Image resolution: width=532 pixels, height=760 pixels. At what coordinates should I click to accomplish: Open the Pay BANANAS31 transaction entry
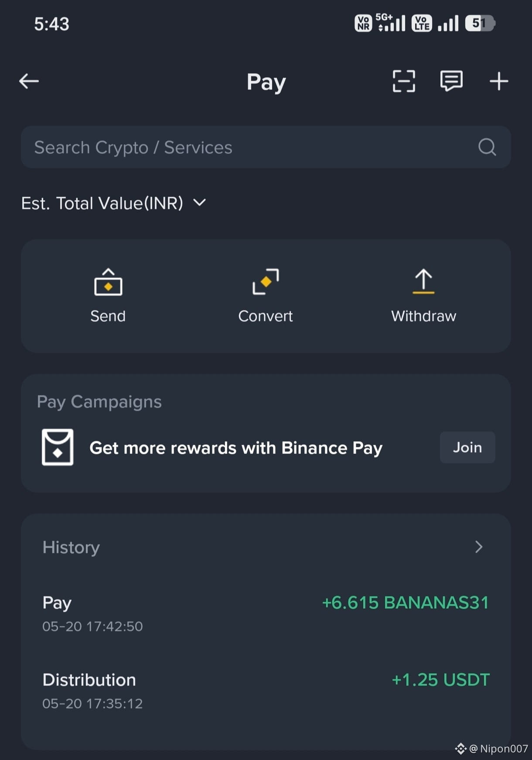[266, 613]
